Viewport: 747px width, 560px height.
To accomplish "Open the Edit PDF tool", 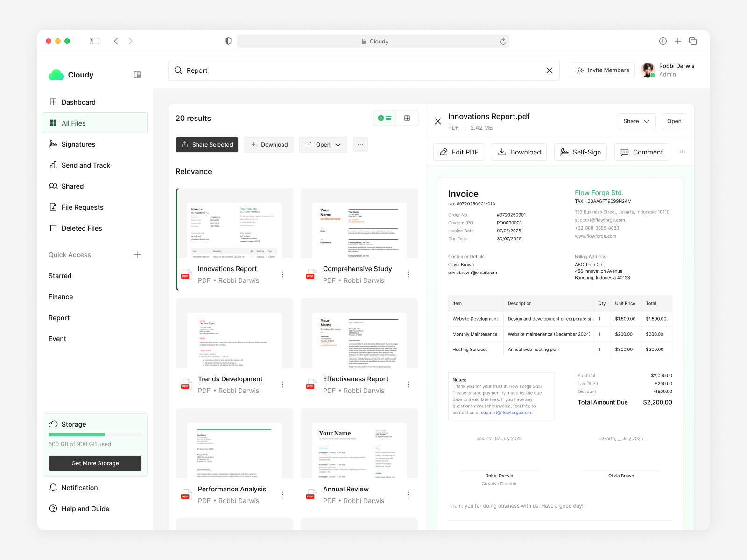I will [x=458, y=152].
